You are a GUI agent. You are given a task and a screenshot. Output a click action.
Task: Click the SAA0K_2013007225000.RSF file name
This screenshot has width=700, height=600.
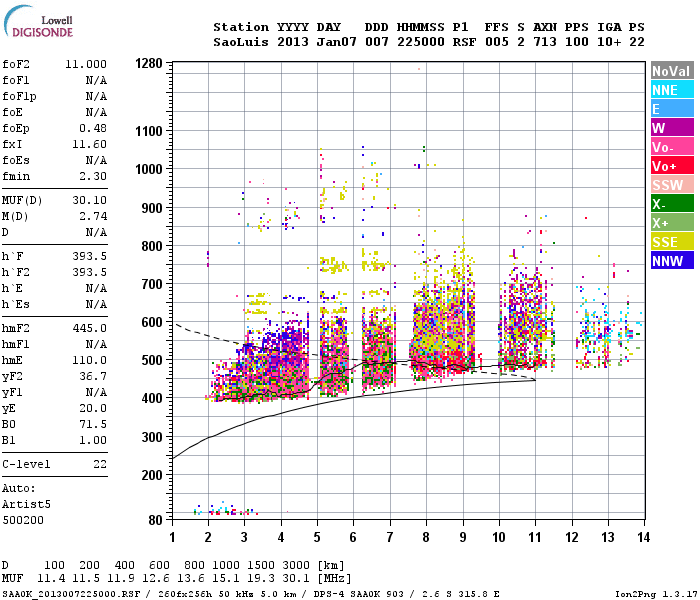click(71, 594)
